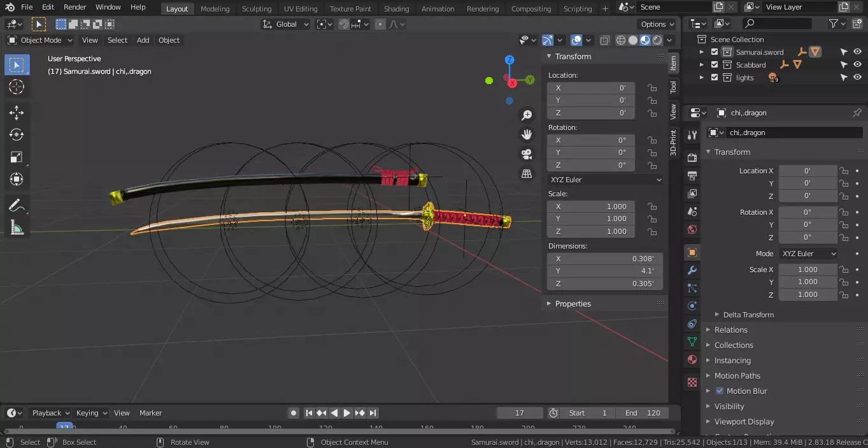Uncheck lights collection checkbox
The image size is (868, 448).
715,78
